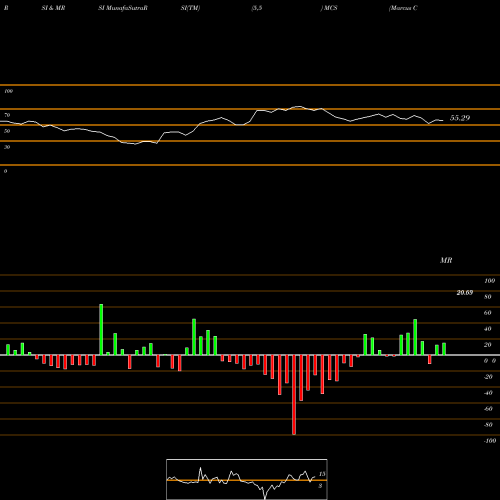Click the MR axis label -60
This screenshot has width=500, height=500.
[x=488, y=409]
